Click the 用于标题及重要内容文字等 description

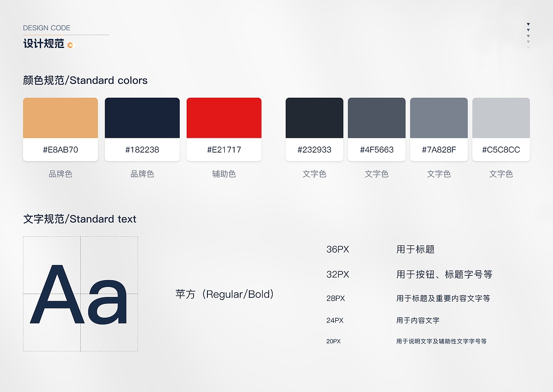pyautogui.click(x=443, y=298)
